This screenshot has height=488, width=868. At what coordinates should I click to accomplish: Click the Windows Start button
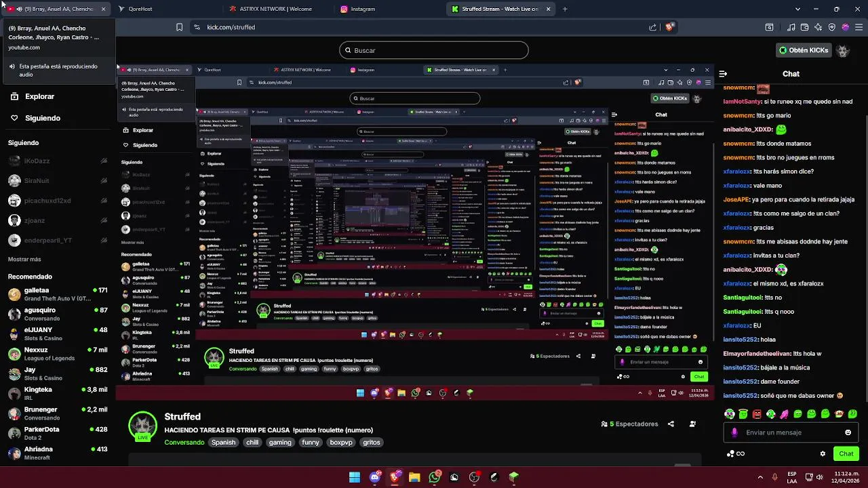coord(355,477)
